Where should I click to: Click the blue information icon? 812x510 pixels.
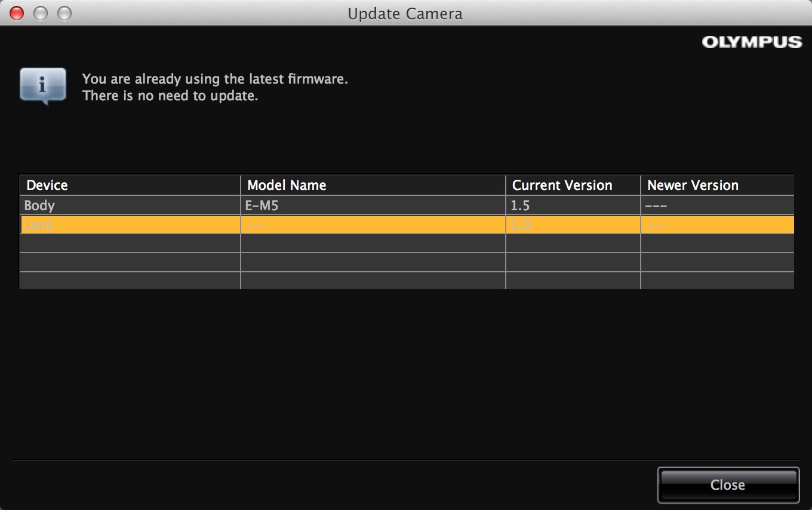click(x=42, y=86)
